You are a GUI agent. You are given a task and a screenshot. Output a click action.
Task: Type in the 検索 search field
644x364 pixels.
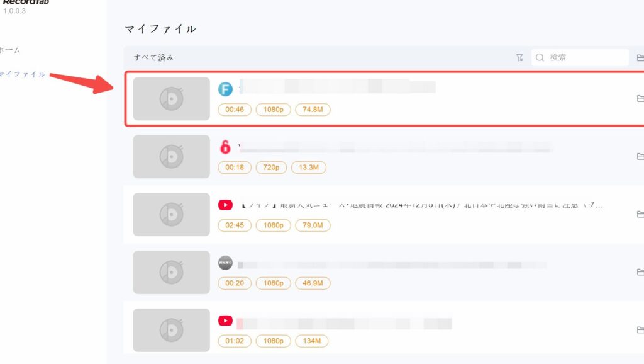coord(585,58)
